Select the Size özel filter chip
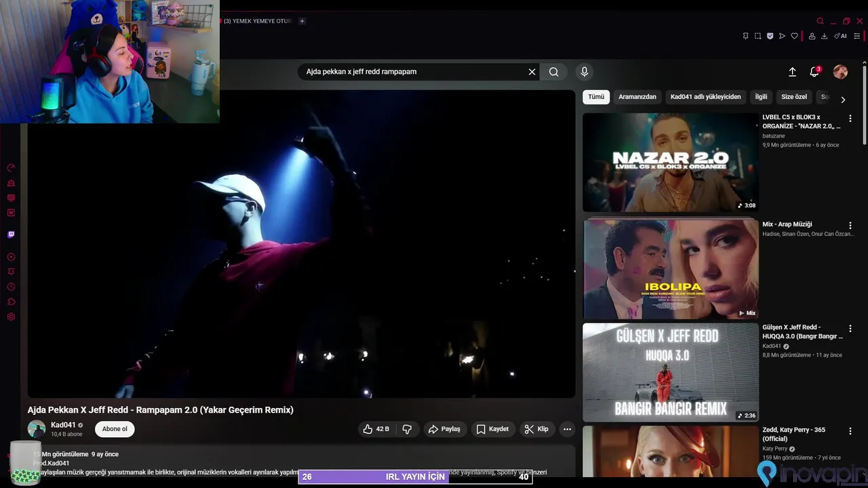This screenshot has height=488, width=868. click(x=794, y=97)
